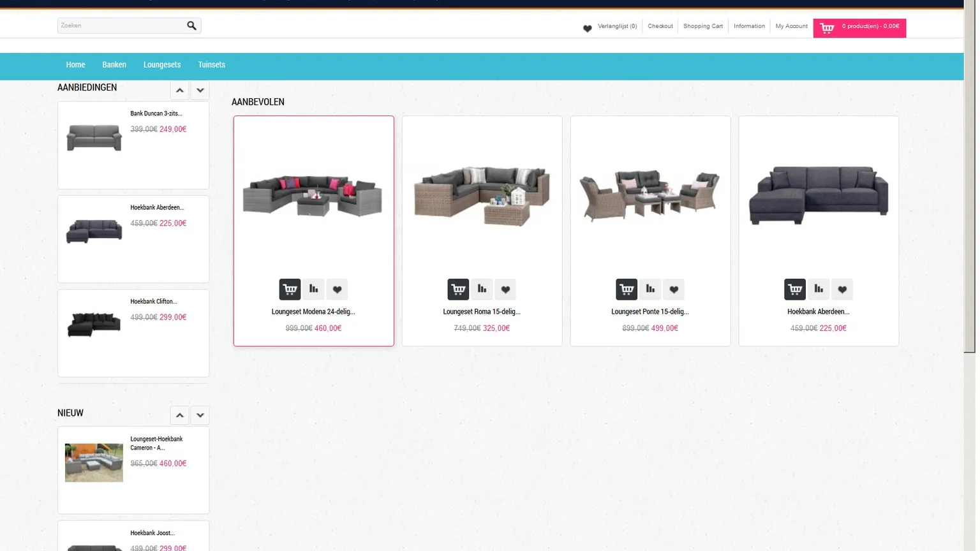Add Loungeset Roma to cart

click(x=458, y=290)
